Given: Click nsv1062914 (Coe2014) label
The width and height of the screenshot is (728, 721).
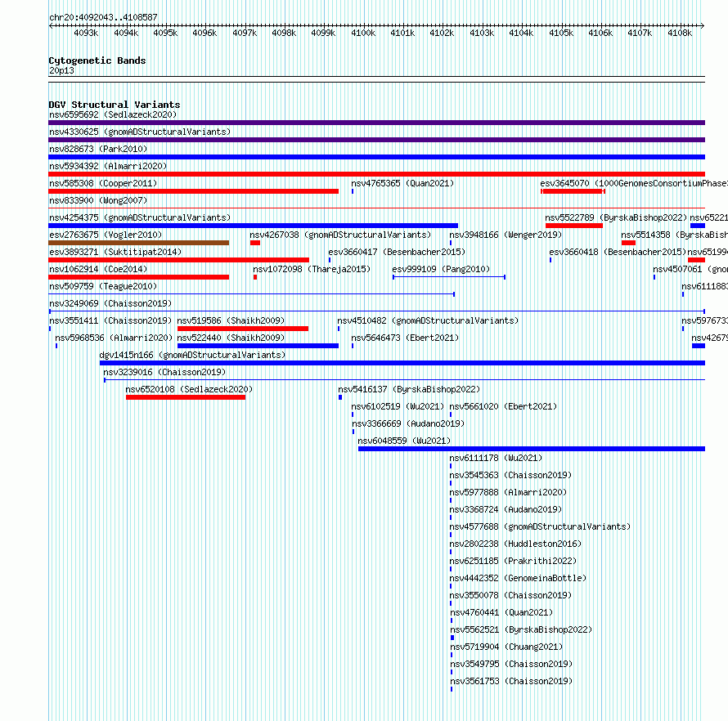Looking at the screenshot, I should point(98,269).
